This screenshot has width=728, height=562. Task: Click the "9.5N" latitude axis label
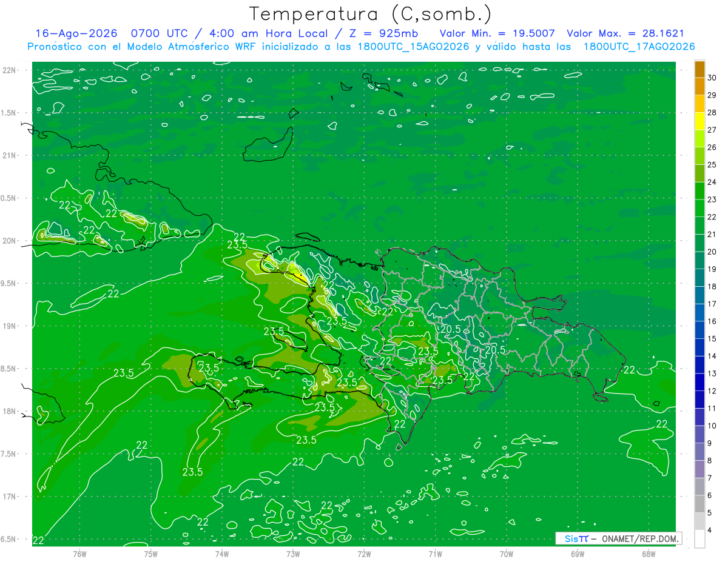pos(9,283)
